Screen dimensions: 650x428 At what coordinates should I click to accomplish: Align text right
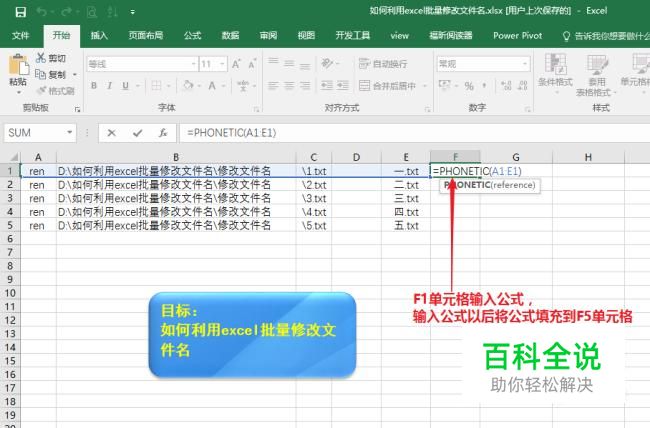[305, 86]
